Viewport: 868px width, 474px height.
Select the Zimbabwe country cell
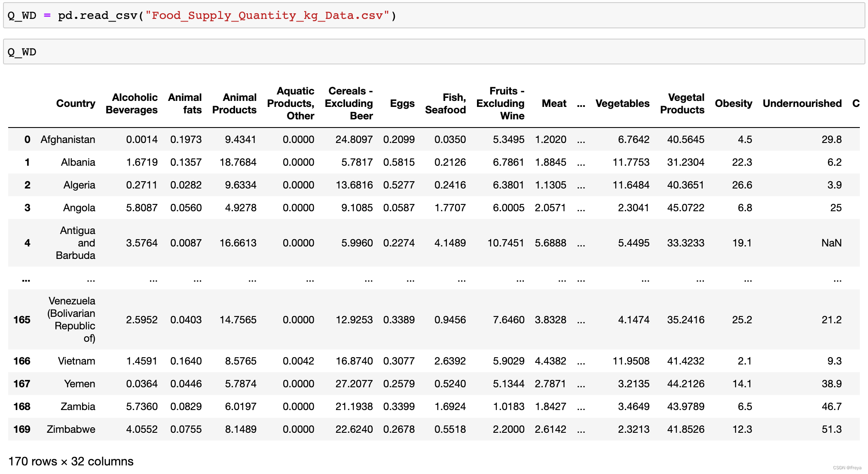71,429
